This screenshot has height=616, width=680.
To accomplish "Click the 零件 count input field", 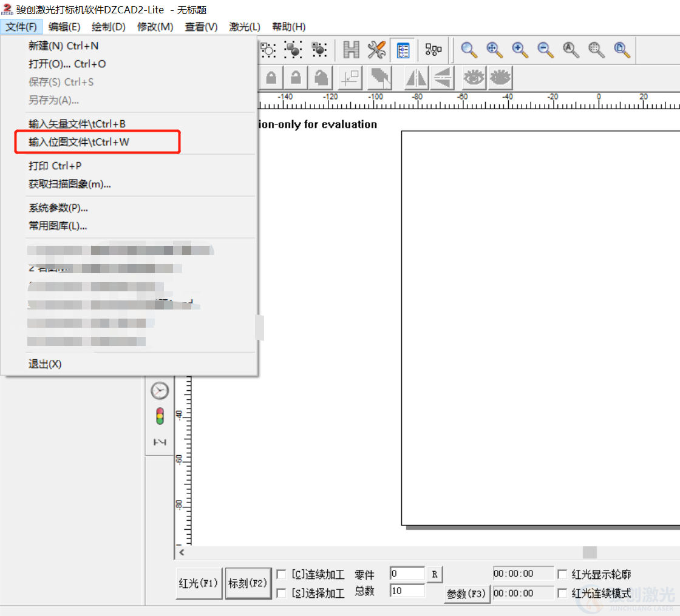I will (x=407, y=574).
